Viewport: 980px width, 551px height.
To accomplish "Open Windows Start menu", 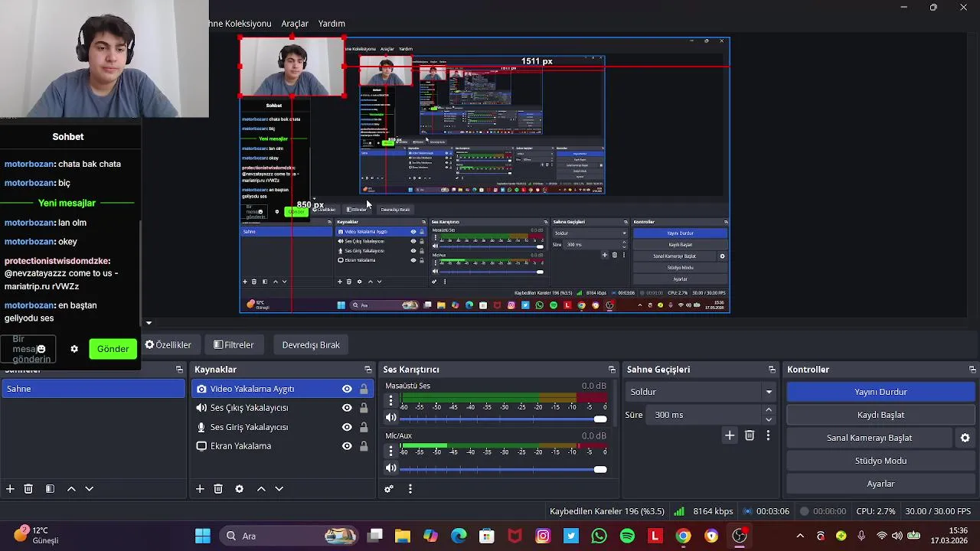I will click(203, 536).
